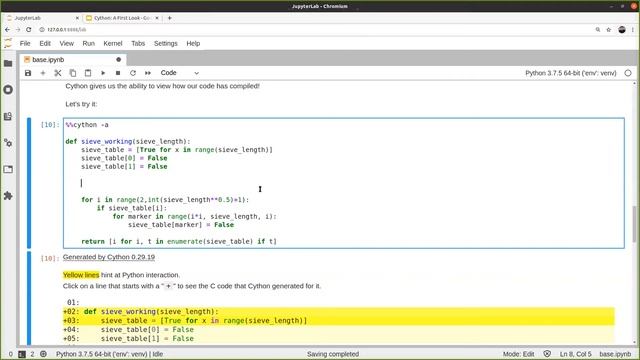This screenshot has height=360, width=640.
Task: Go forward in browser history
Action: [x=18, y=30]
